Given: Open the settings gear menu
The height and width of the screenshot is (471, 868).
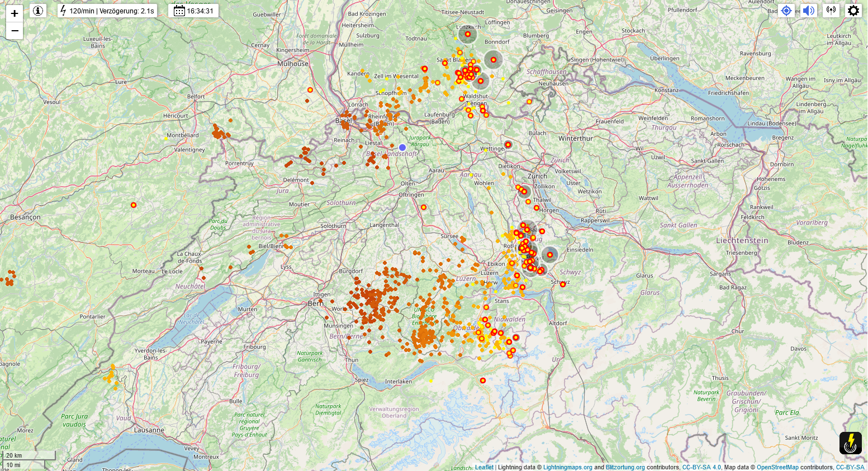Looking at the screenshot, I should coord(853,11).
